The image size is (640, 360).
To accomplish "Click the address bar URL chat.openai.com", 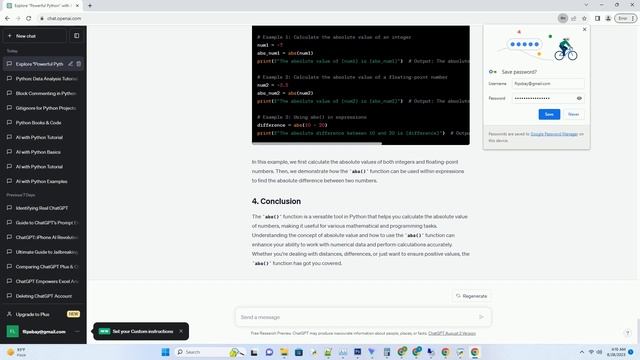I will coord(64,18).
